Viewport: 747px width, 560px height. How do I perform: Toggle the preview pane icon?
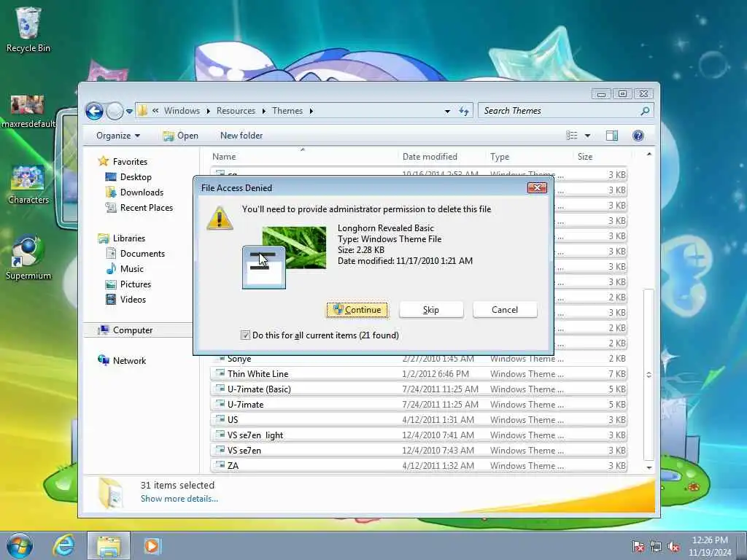[612, 136]
